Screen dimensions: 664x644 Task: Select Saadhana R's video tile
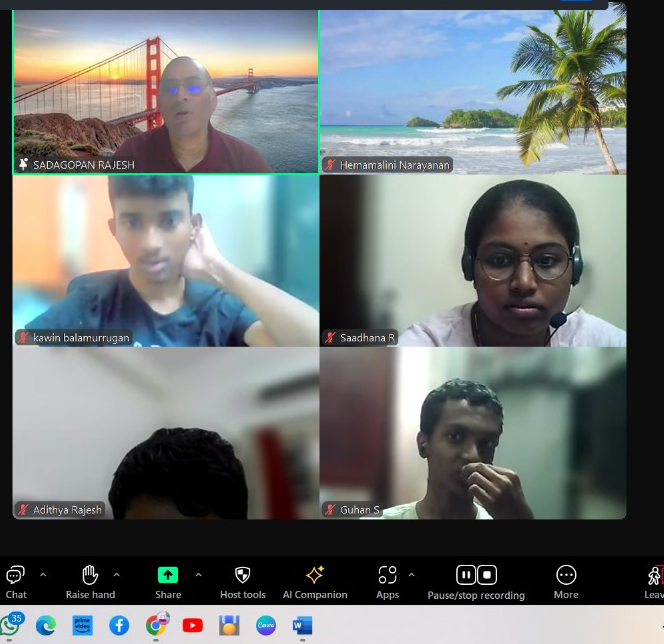point(473,261)
